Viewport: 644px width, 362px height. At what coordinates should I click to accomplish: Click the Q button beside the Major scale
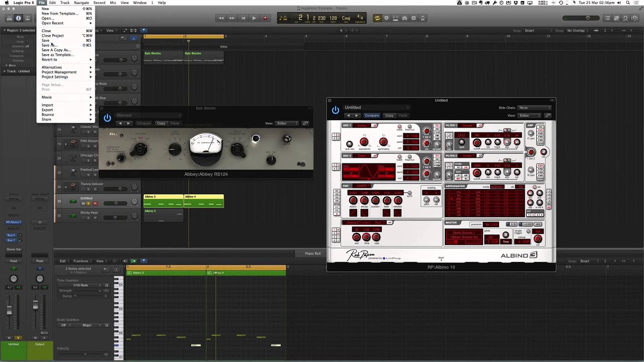click(x=107, y=325)
